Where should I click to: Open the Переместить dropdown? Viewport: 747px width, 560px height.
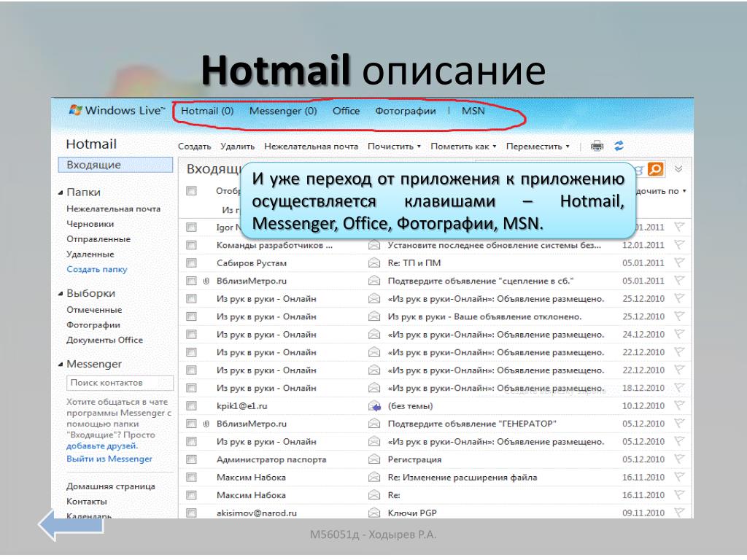(x=538, y=146)
